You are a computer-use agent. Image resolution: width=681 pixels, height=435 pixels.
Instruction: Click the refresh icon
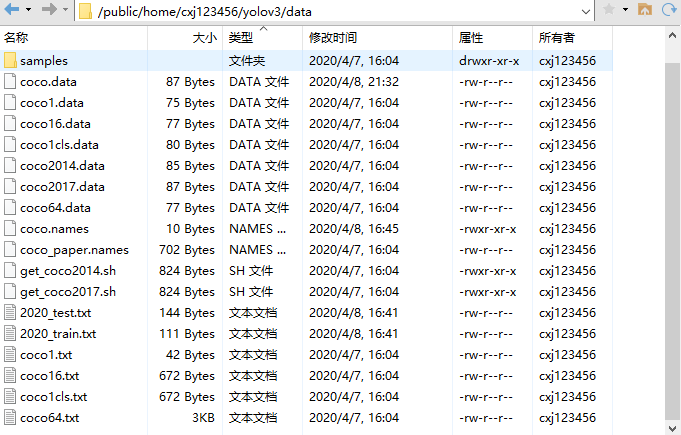click(x=669, y=9)
